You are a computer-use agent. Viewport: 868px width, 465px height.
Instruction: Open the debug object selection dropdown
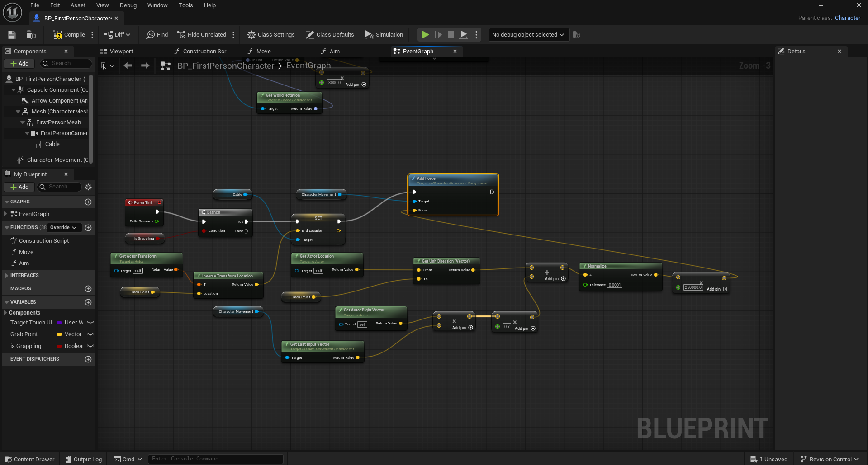coord(527,35)
